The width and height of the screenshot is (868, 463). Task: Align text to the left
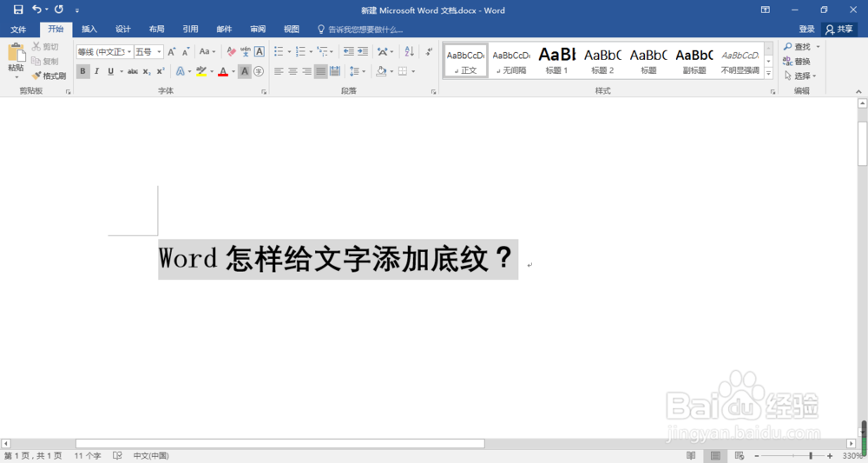click(279, 71)
